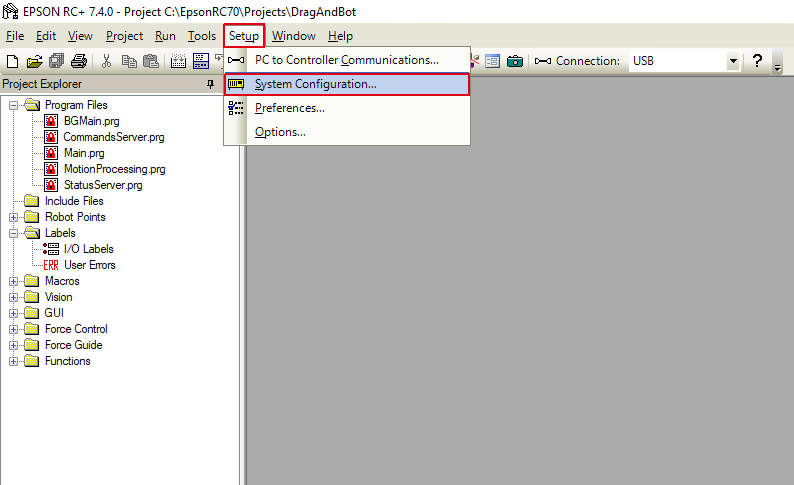
Task: Select Main.prg program file
Action: coord(84,153)
